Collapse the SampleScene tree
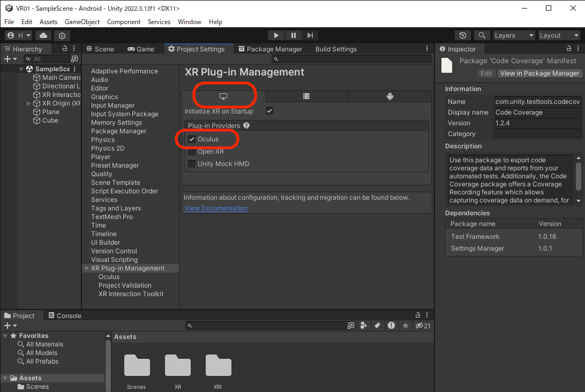Image resolution: width=585 pixels, height=392 pixels. (x=21, y=69)
